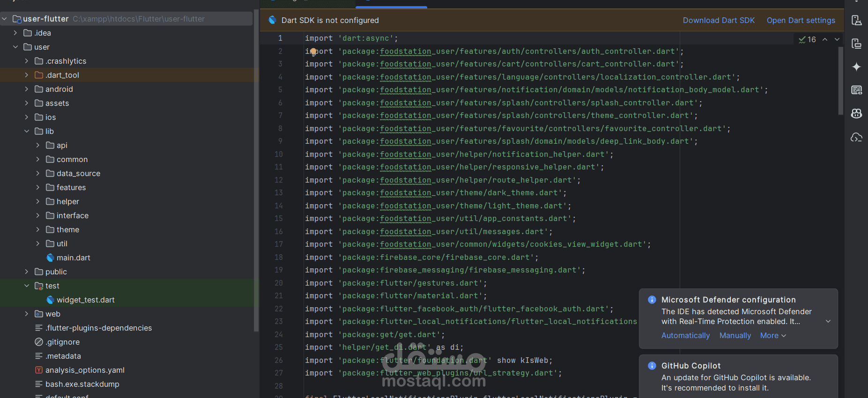Click line number 25 in the gutter

(x=279, y=347)
